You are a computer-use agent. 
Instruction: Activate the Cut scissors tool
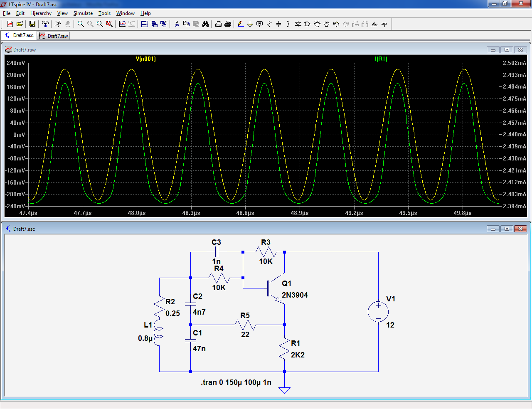tap(177, 24)
